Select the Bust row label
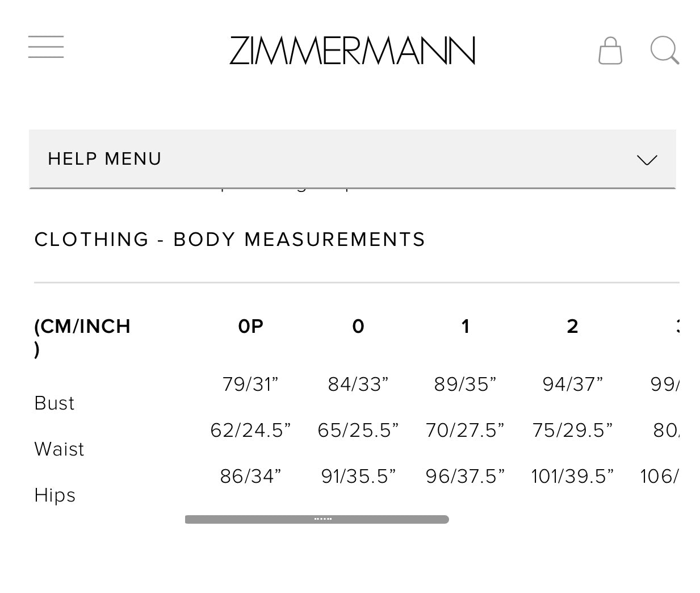Screen dimensions: 700x593 (x=54, y=403)
